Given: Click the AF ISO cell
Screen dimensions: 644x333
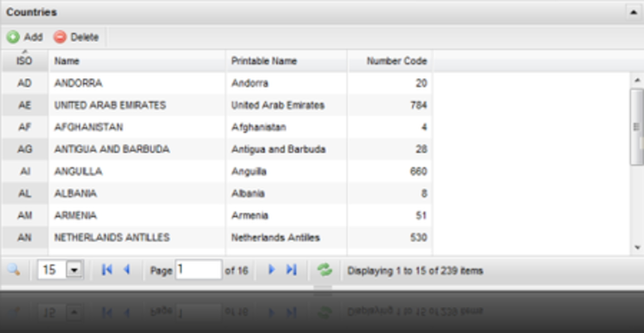Looking at the screenshot, I should tap(24, 127).
